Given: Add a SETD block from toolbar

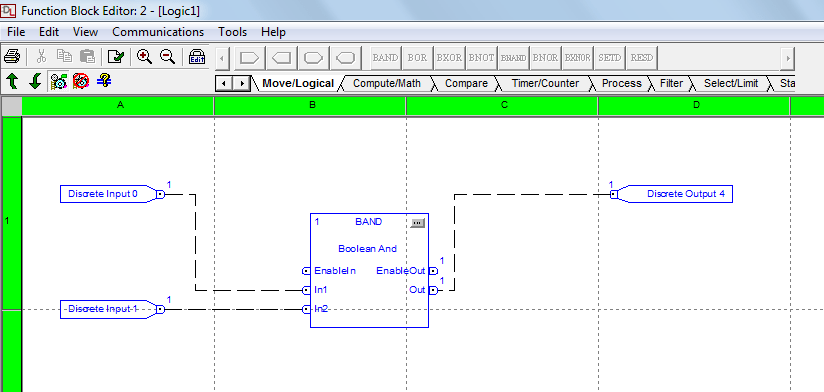Looking at the screenshot, I should point(610,58).
